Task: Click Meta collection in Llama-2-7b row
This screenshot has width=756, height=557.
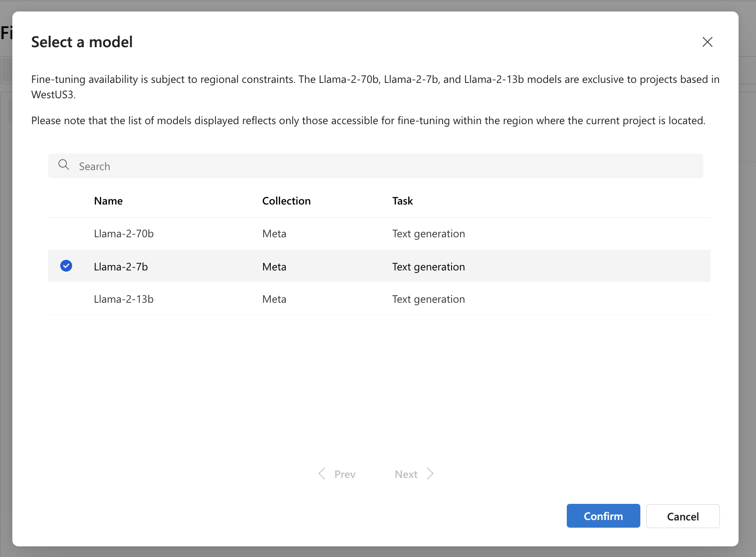Action: [x=274, y=267]
